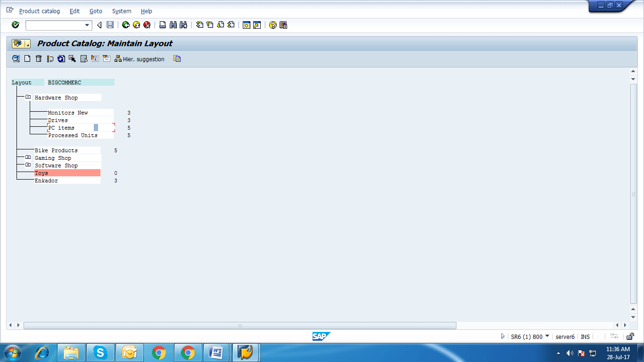Click the yellow documents copy icon
This screenshot has width=644, height=362.
click(x=177, y=58)
